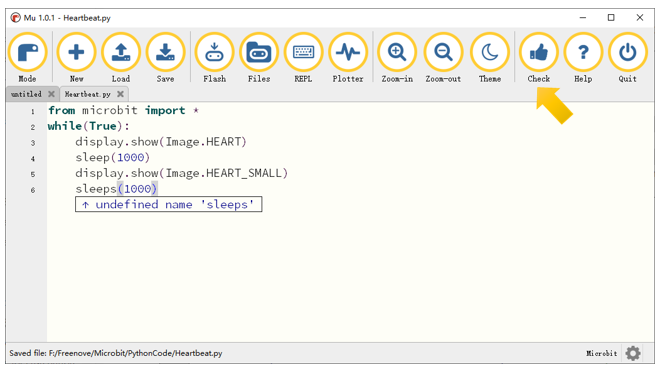This screenshot has width=662, height=369.
Task: Click the 'sleeps(1000)' error line
Action: click(116, 189)
